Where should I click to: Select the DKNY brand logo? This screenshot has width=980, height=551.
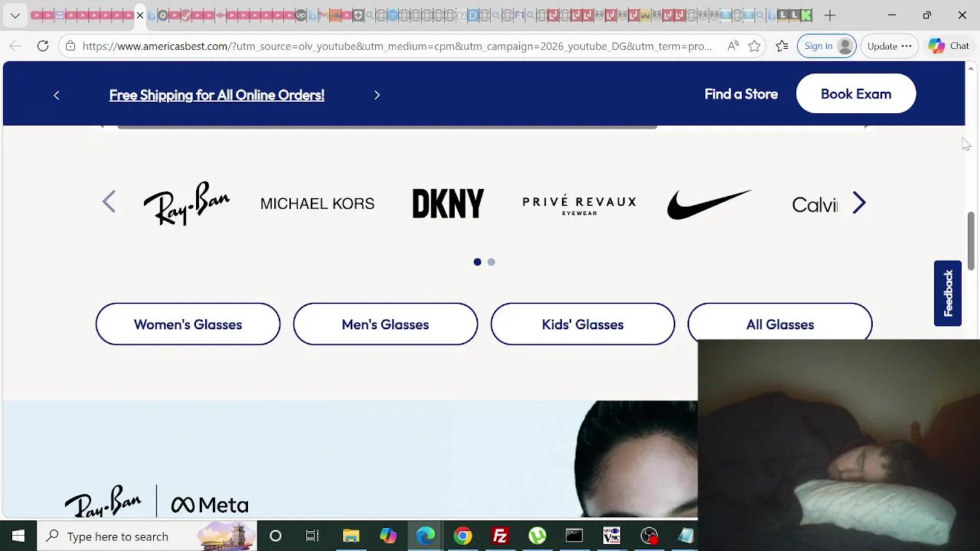click(x=448, y=204)
